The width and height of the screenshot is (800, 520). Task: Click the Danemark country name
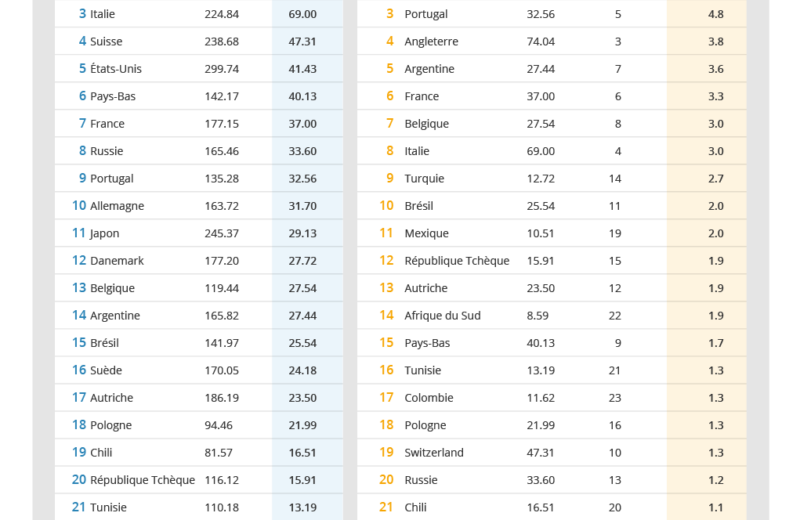pyautogui.click(x=117, y=261)
